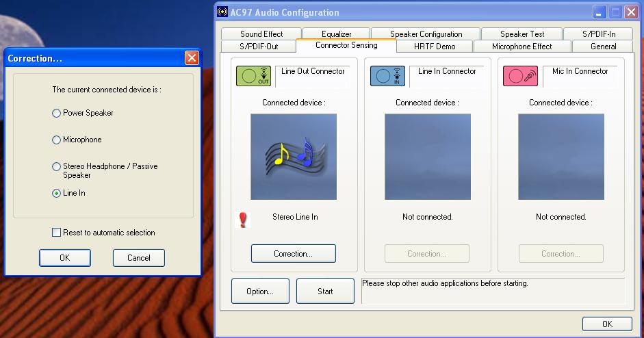This screenshot has height=338, width=644.
Task: Click Not connected text under Mic In Connector
Action: [561, 217]
